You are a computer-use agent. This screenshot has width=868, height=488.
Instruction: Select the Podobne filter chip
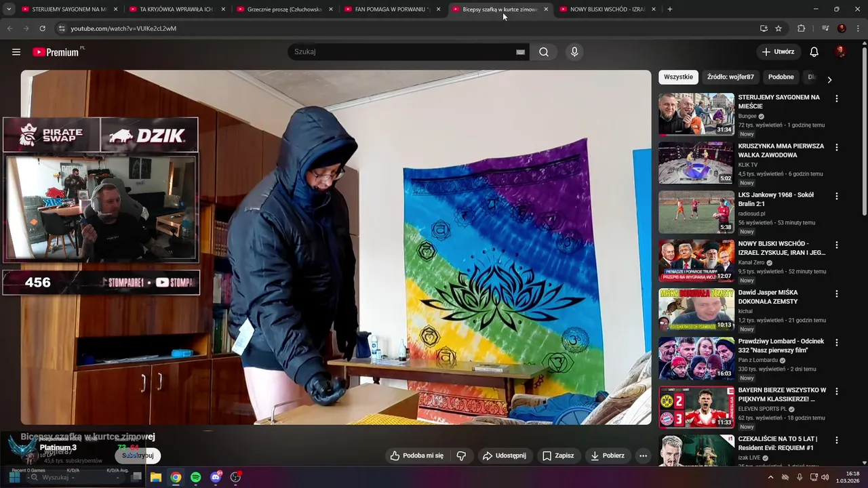click(781, 77)
